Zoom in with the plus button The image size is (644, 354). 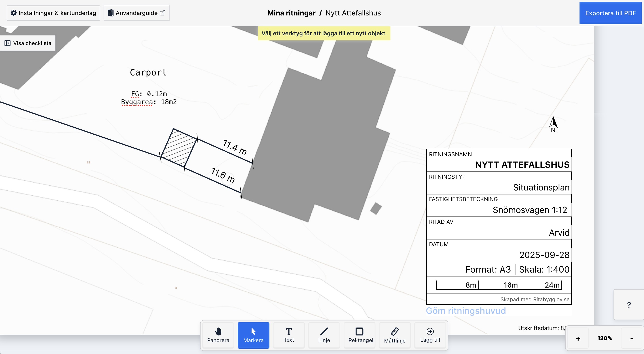pyautogui.click(x=578, y=339)
